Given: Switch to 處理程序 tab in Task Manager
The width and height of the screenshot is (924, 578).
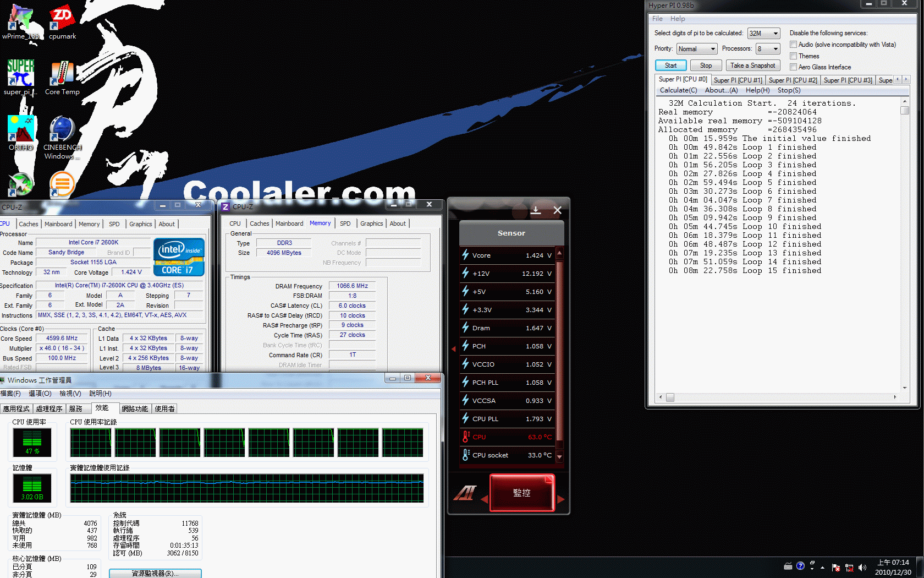Looking at the screenshot, I should [49, 409].
